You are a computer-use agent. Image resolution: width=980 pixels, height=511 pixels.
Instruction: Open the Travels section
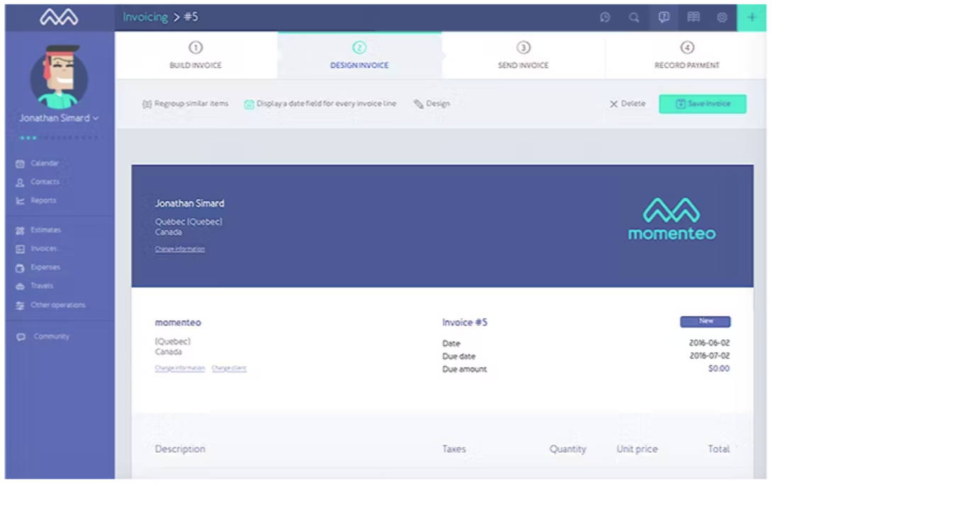point(40,285)
